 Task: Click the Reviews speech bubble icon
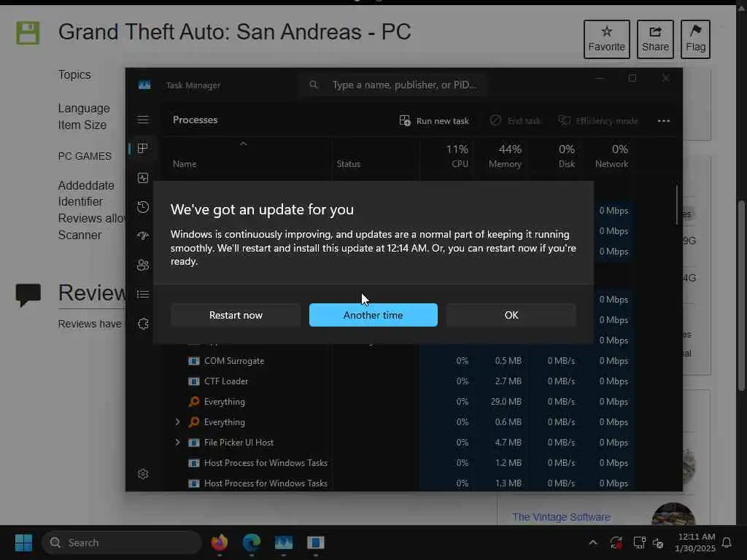(28, 295)
